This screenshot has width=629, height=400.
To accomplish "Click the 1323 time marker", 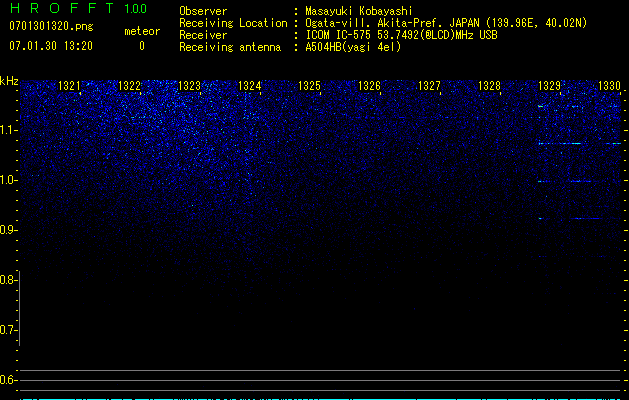I will coord(189,86).
